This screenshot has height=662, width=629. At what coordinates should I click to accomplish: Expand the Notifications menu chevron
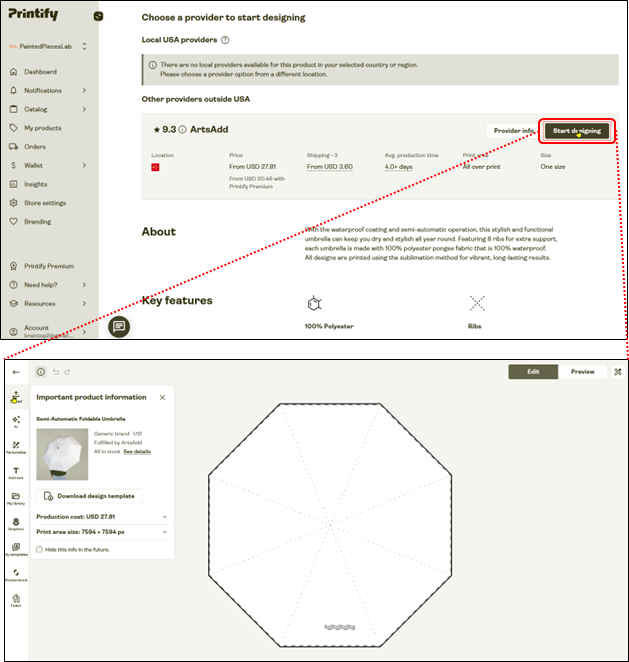click(x=84, y=90)
